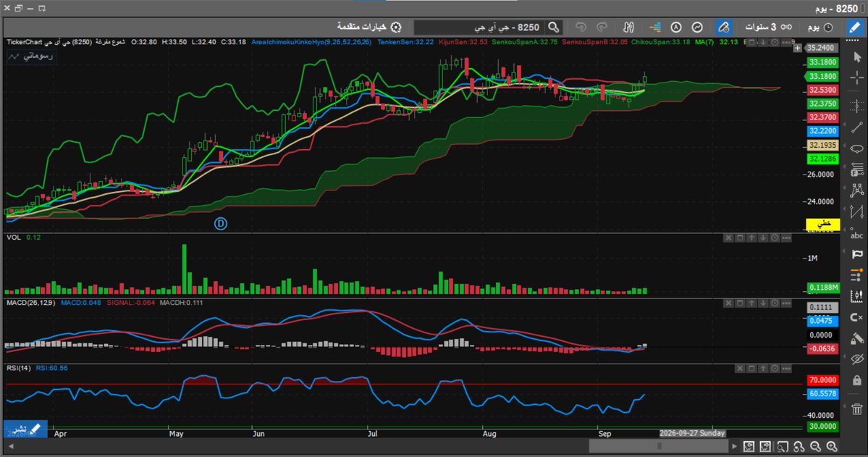Delete drawings with the trash icon
Viewport: 868px width, 457px height.
(x=857, y=408)
